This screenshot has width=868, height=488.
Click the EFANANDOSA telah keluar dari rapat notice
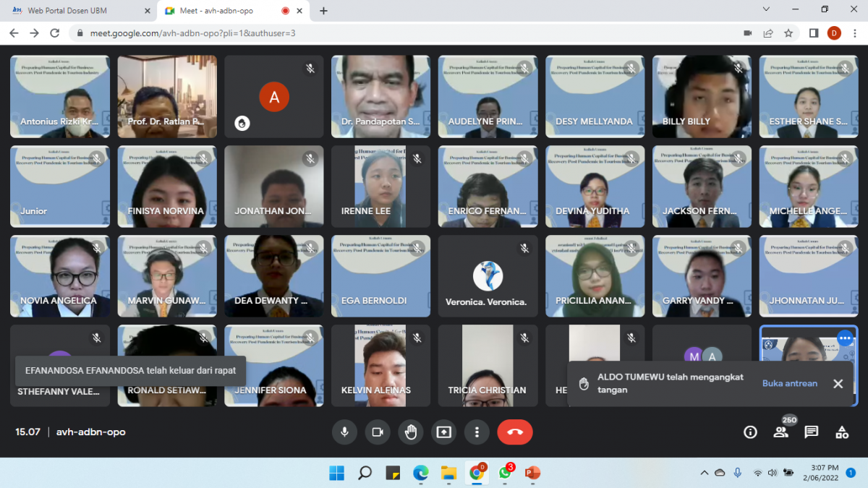point(131,370)
